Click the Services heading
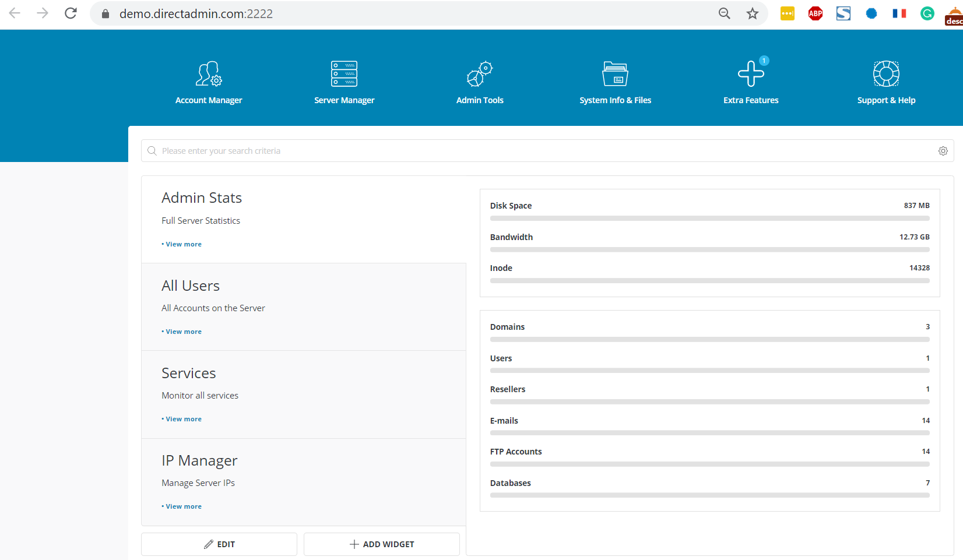Screen dimensions: 963x560 [189, 373]
